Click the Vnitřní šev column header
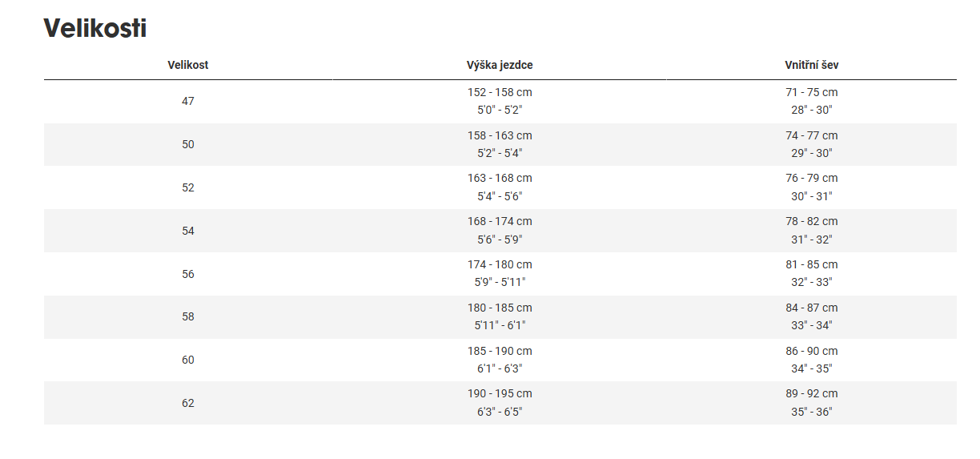Screen dimensions: 980x459 click(811, 65)
